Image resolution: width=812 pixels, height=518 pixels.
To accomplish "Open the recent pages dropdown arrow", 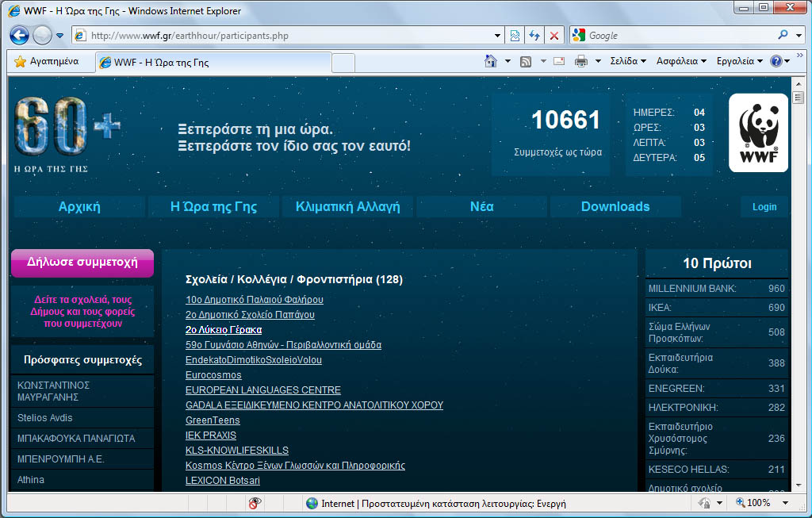I will point(59,36).
